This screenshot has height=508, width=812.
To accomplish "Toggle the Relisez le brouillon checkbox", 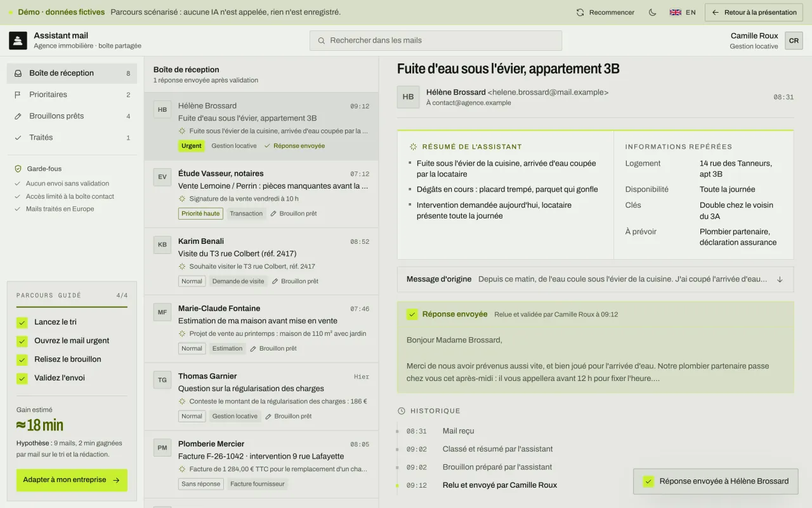I will 22,360.
